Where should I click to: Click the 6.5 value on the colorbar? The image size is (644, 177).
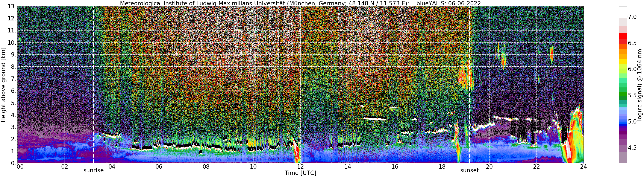coord(632,43)
